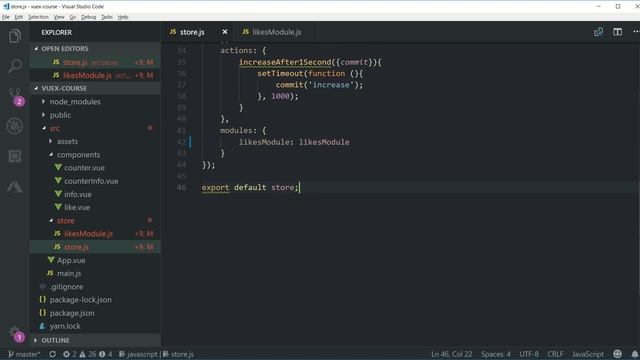Open the Tasks menu
This screenshot has width=640, height=360.
click(107, 17)
